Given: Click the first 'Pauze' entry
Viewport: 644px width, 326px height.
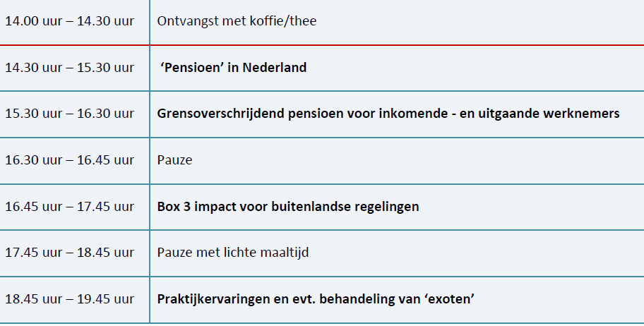Looking at the screenshot, I should point(174,160).
